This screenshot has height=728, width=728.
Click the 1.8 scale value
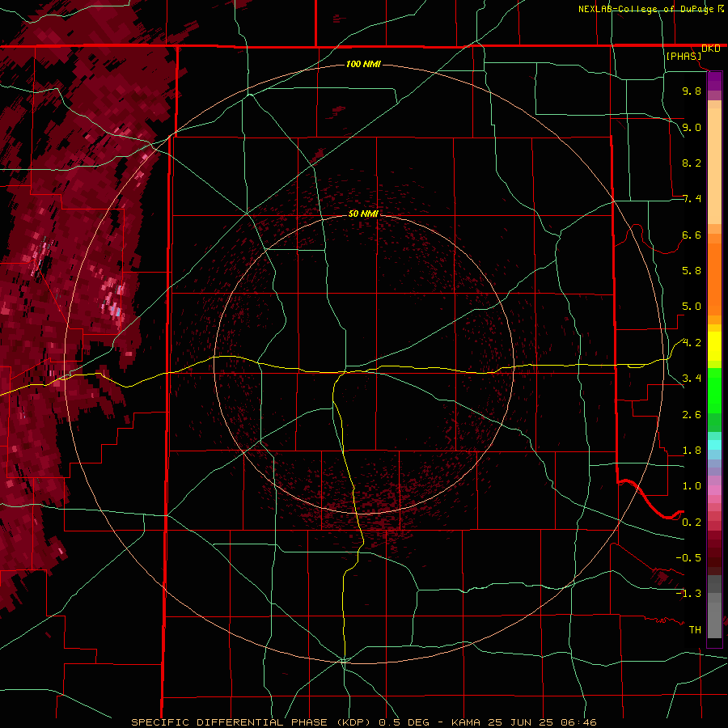tap(692, 451)
